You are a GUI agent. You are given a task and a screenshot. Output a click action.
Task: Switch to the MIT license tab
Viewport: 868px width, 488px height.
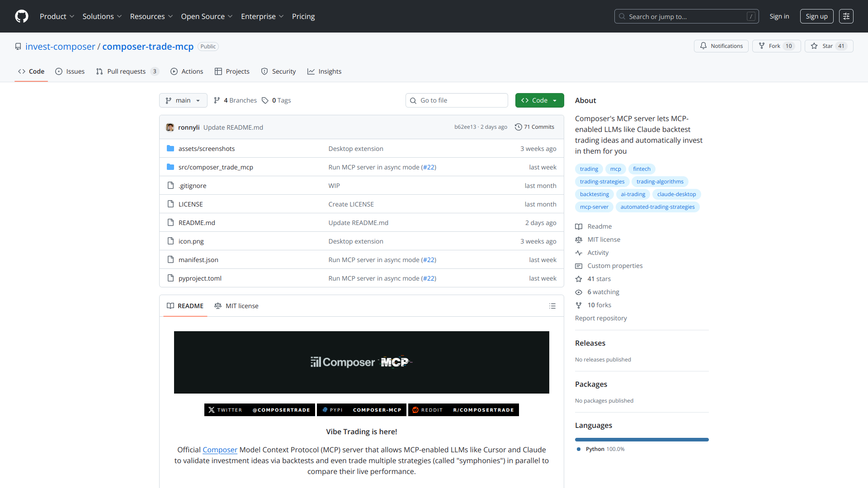236,306
